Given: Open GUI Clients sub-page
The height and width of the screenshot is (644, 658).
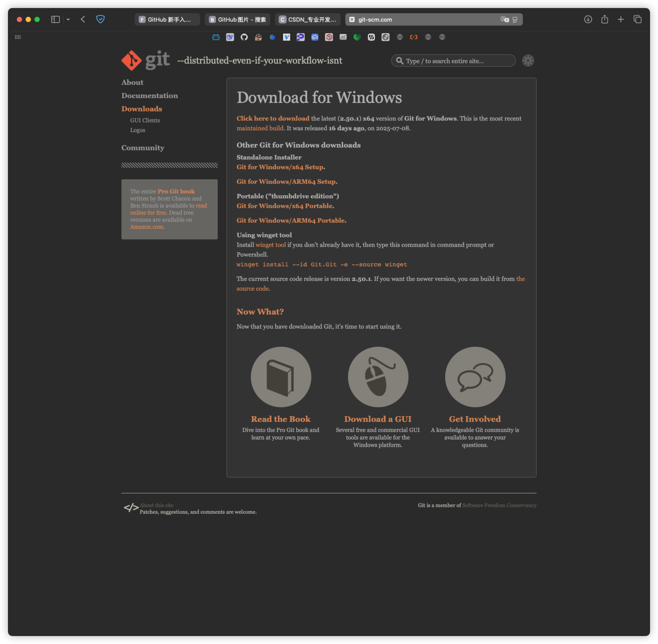Looking at the screenshot, I should pos(145,120).
